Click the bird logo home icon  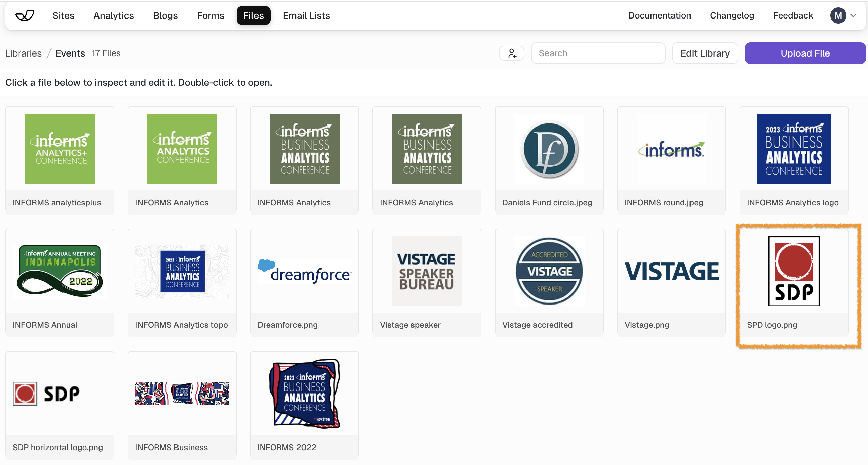(25, 15)
